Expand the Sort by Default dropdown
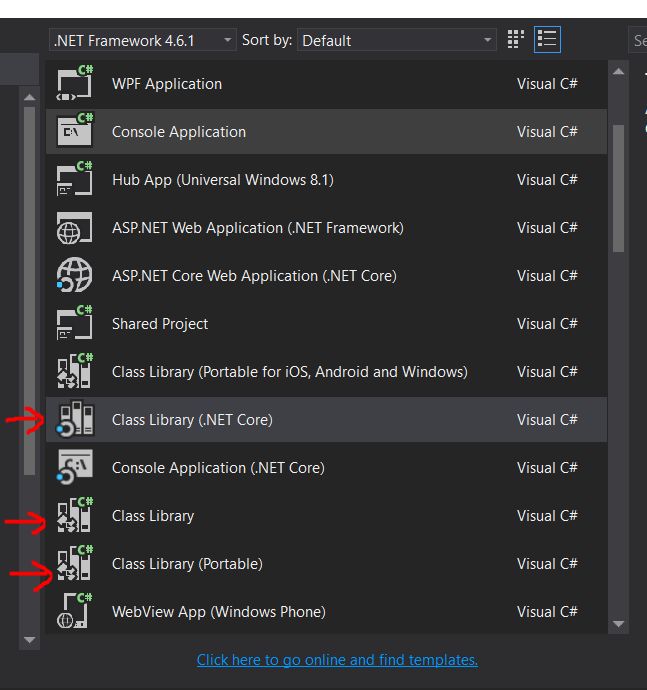The width and height of the screenshot is (647, 690). pos(396,40)
